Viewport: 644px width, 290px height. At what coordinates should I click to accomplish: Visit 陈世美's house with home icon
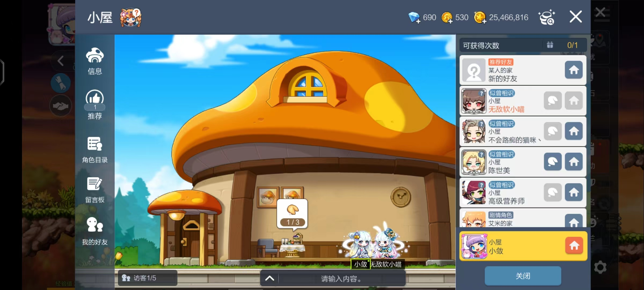(573, 162)
